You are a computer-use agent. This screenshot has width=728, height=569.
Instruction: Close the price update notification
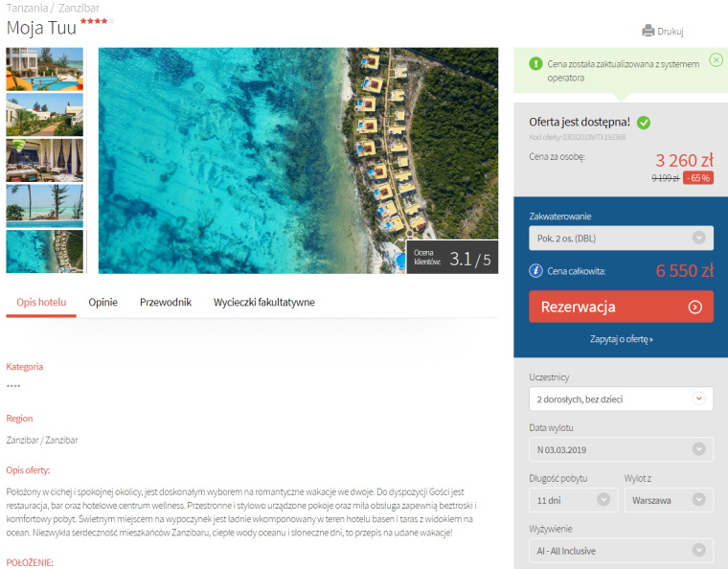click(716, 60)
